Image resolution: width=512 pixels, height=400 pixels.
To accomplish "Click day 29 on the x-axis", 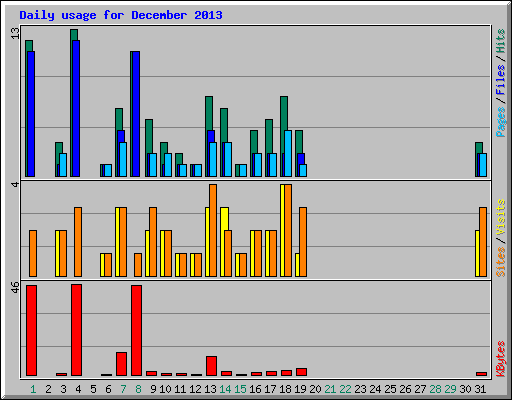I will (x=450, y=389).
